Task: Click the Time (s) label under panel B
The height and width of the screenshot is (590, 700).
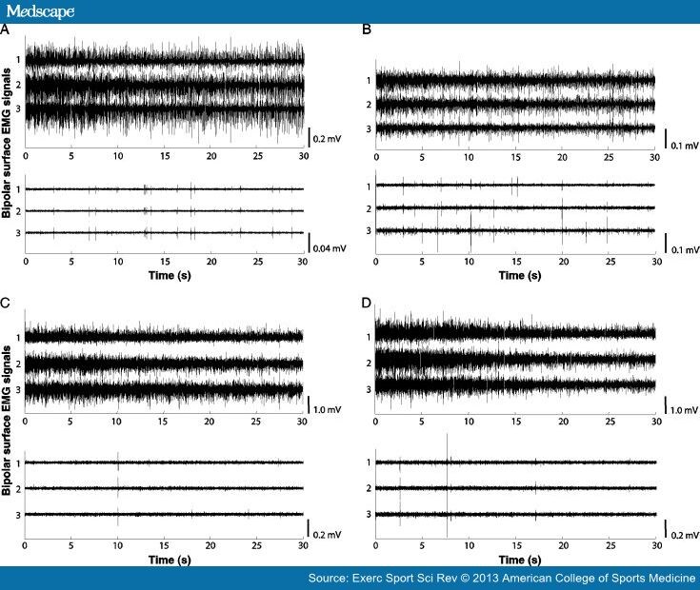Action: 520,275
